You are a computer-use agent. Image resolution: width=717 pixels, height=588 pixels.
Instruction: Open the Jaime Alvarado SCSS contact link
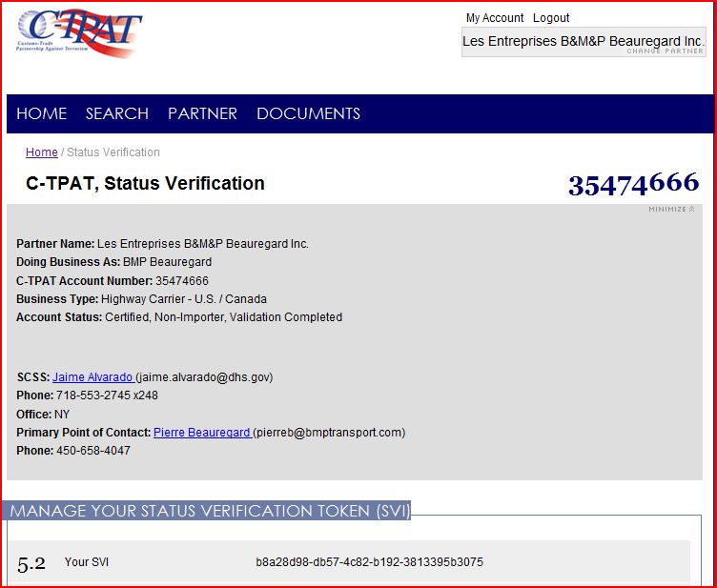[93, 377]
